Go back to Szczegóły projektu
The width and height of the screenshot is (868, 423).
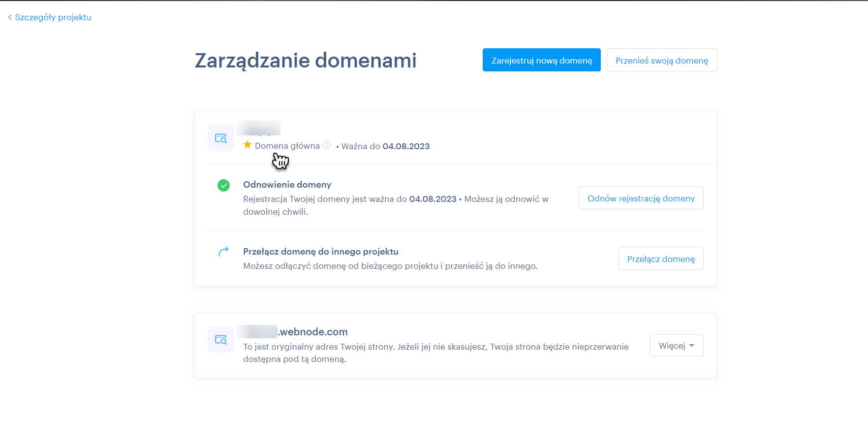50,17
